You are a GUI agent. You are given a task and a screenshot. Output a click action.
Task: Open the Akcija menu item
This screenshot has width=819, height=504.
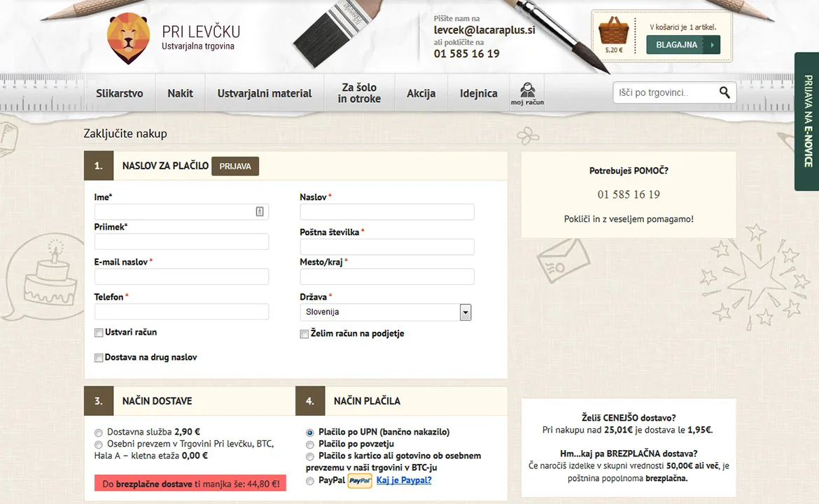tap(421, 94)
